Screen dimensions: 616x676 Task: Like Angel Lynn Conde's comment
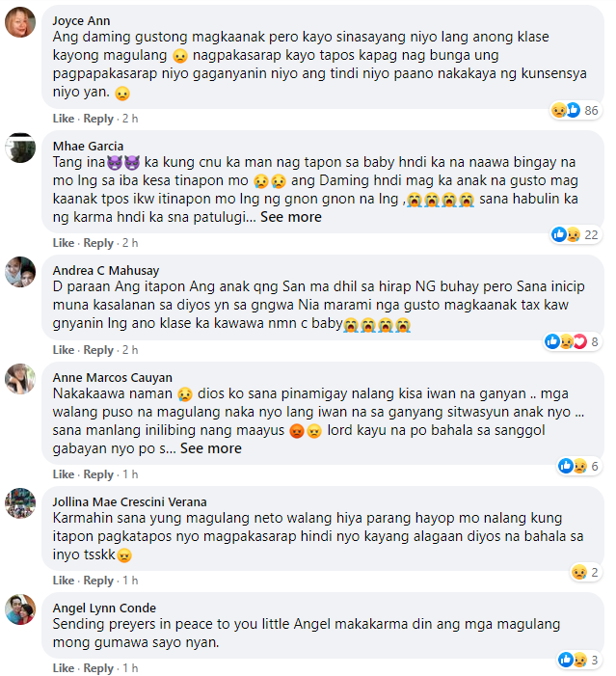coord(64,668)
